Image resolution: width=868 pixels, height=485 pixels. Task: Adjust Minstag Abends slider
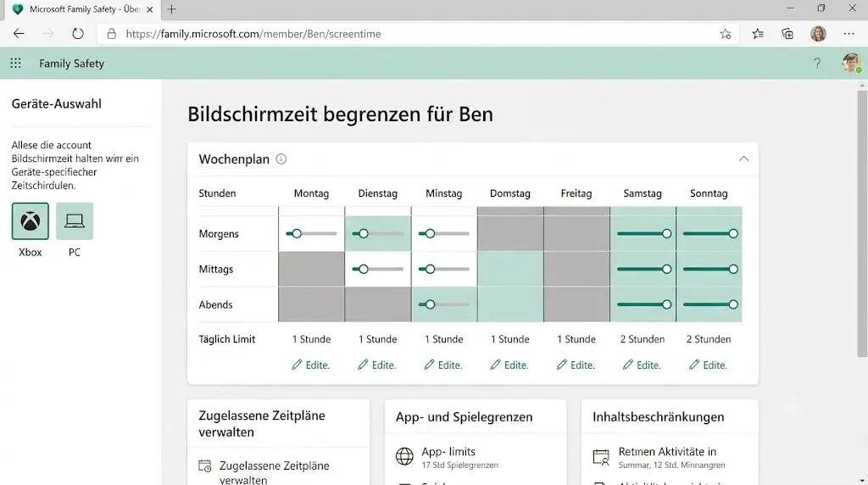(x=444, y=304)
